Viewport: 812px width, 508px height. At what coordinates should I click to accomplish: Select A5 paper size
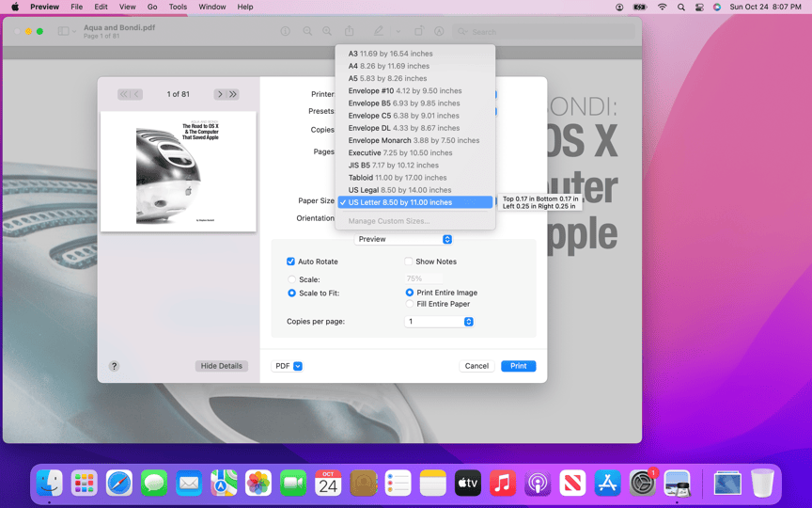[x=415, y=78]
